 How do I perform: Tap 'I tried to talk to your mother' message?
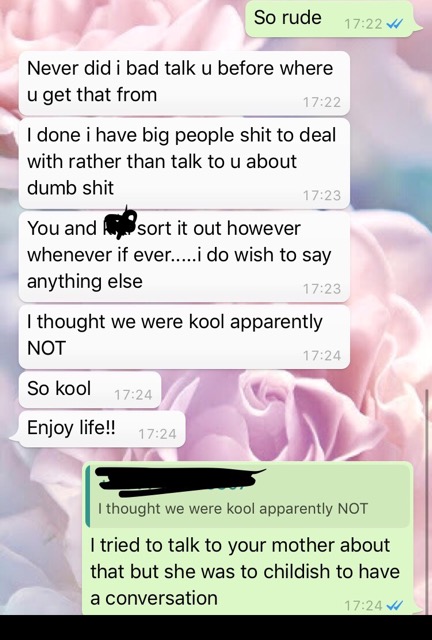pos(249,538)
